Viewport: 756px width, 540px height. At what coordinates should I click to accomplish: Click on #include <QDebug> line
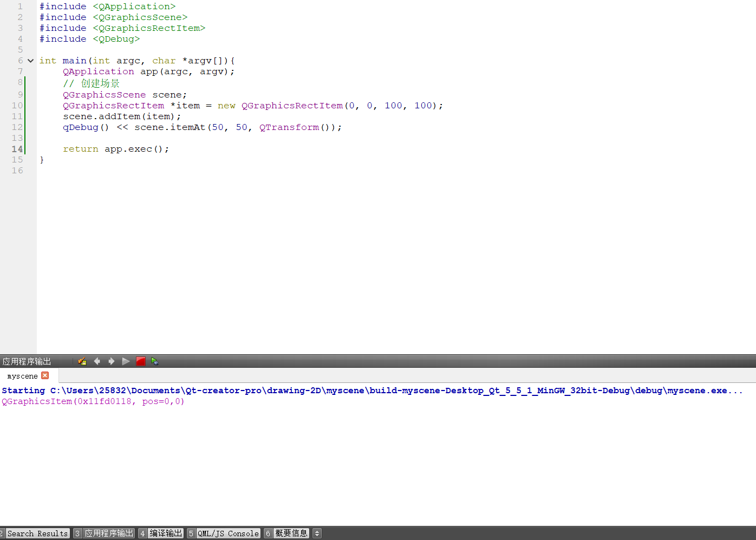(x=89, y=39)
